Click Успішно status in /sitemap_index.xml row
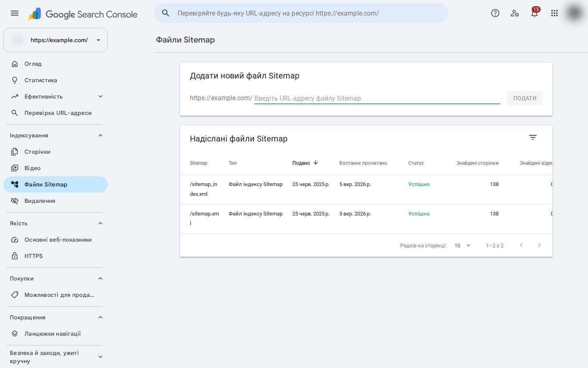Viewport: 588px width, 368px height. [x=419, y=184]
